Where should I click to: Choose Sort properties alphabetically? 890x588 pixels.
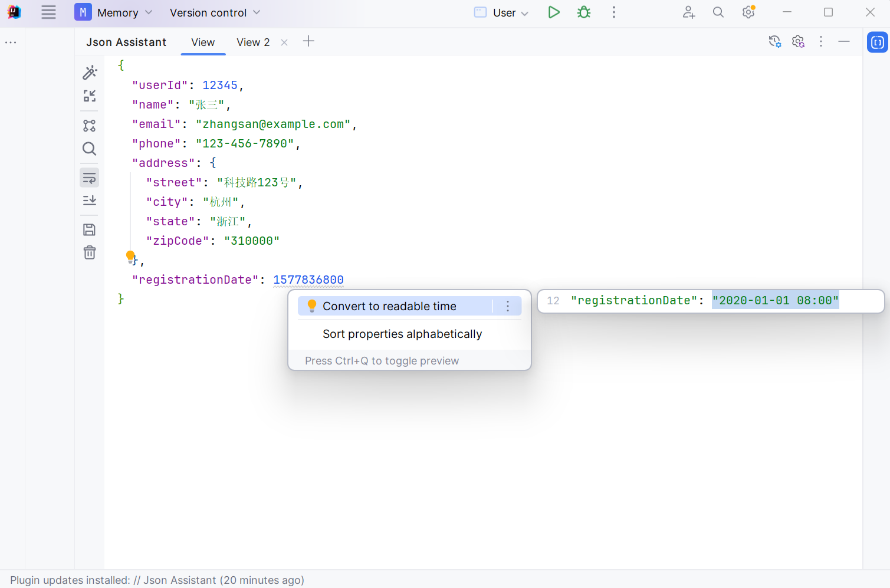click(402, 334)
